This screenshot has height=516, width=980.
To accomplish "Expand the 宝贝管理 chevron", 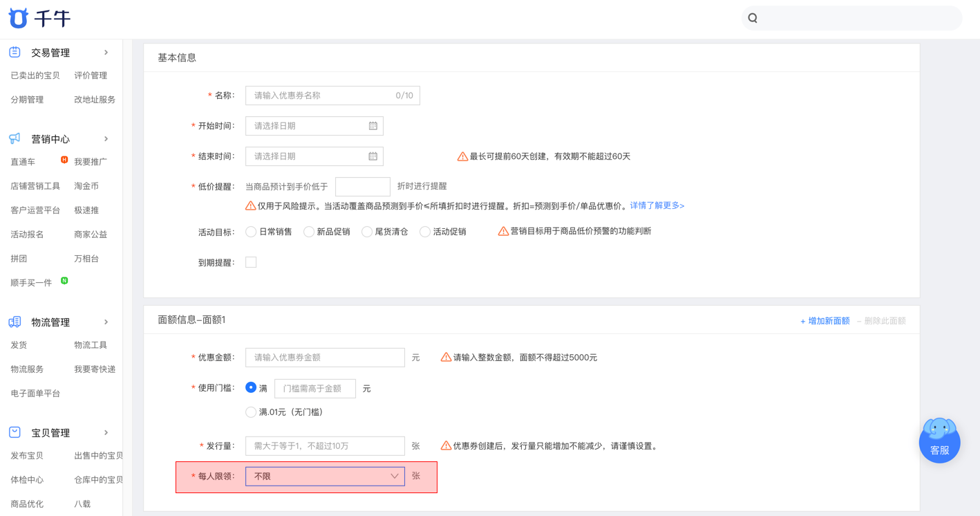I will [106, 433].
